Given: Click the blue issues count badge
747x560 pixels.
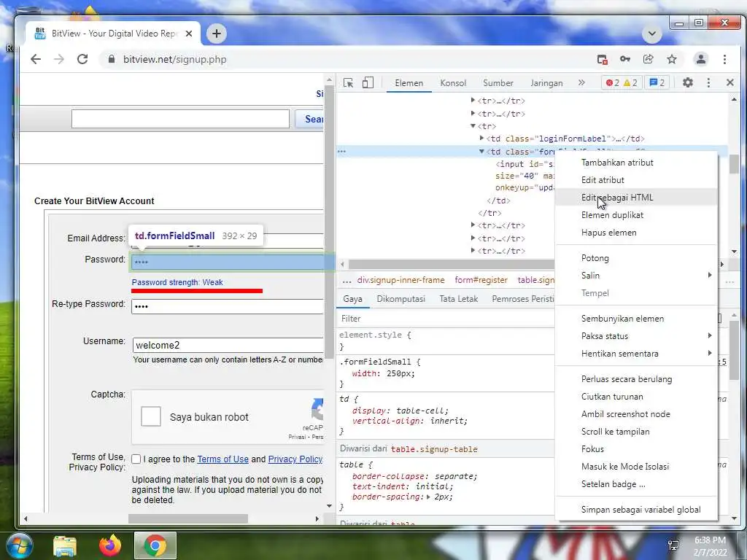Looking at the screenshot, I should click(x=657, y=83).
